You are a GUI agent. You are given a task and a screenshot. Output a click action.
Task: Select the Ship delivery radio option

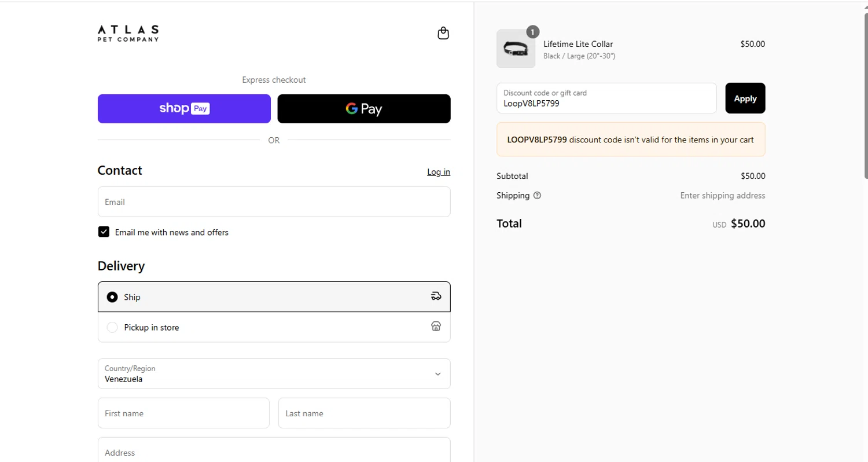coord(112,297)
